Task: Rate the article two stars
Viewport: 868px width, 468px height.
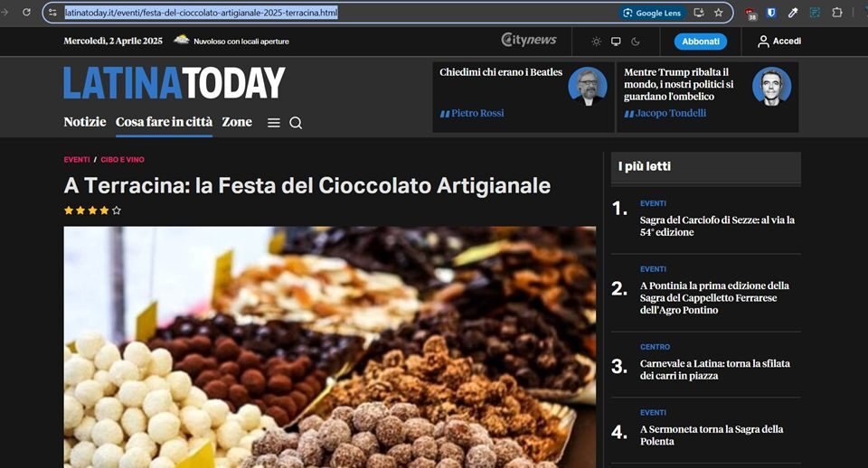Action: pos(80,211)
